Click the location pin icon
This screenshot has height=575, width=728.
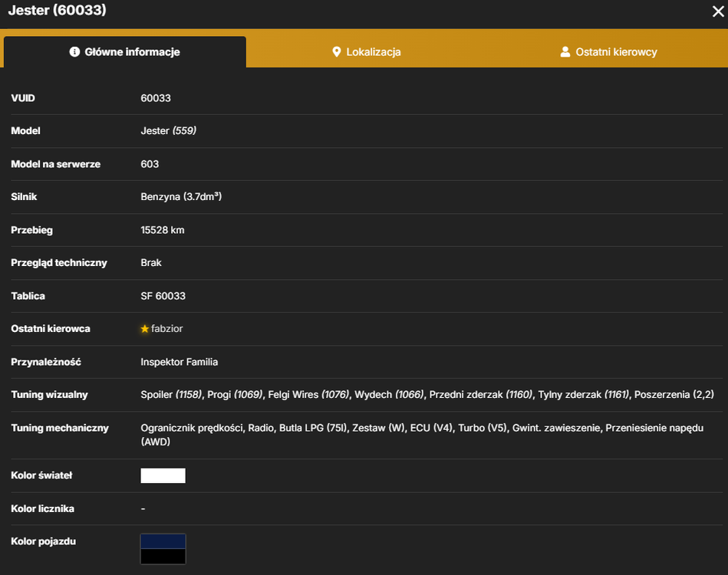[x=337, y=52]
